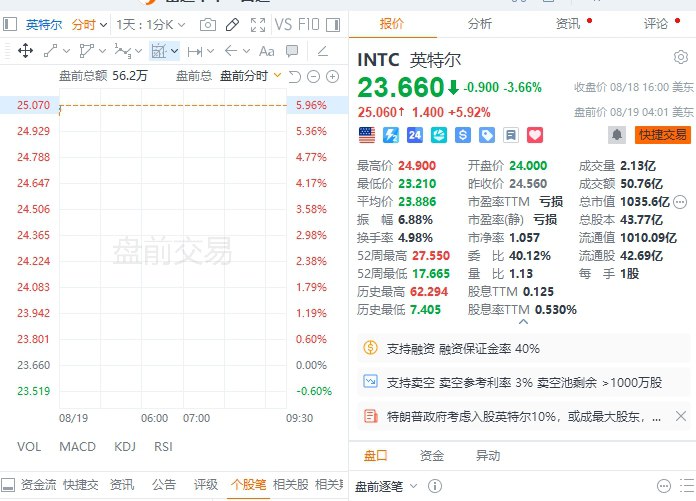
Task: Add a comment bubble annotation
Action: point(292,51)
